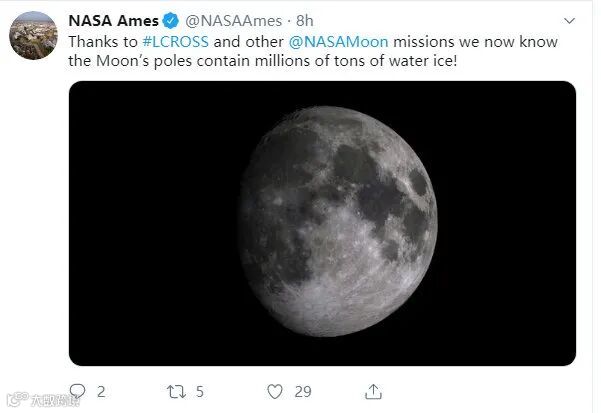Open the Moon photo
The image size is (601, 413).
tap(322, 222)
